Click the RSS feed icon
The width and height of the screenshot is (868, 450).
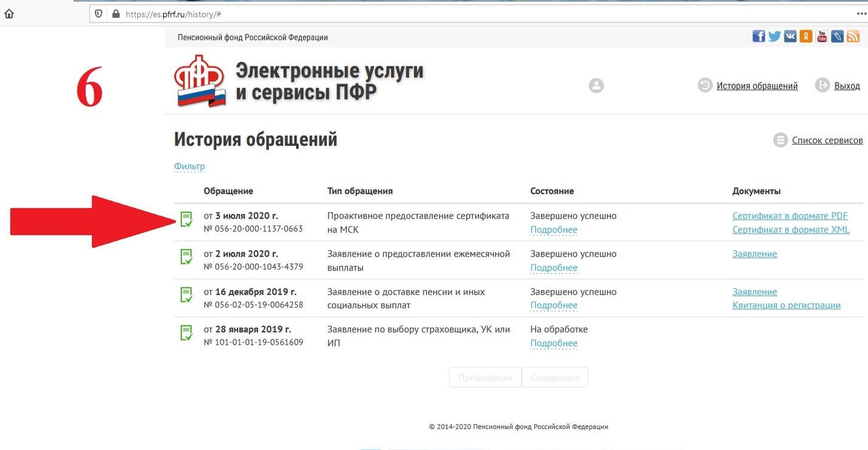pos(853,36)
